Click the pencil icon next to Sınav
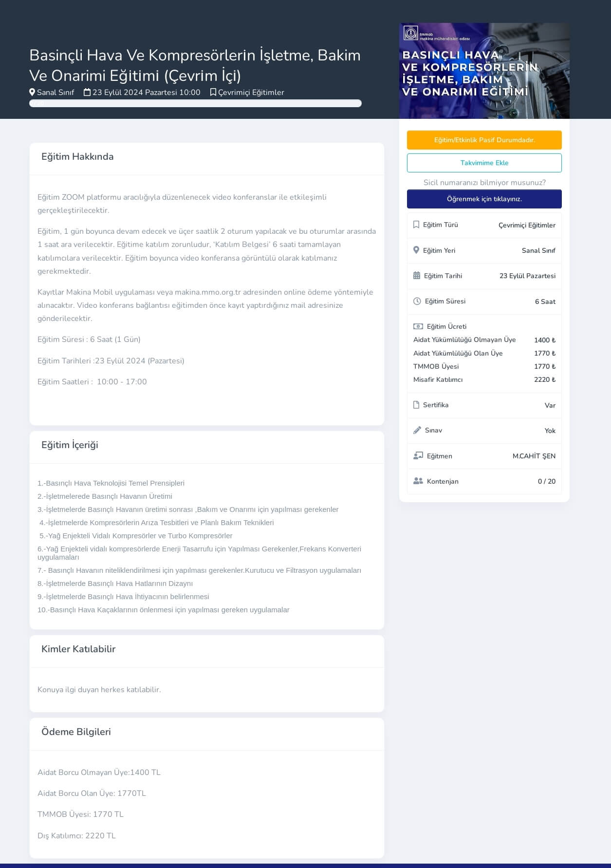 [x=417, y=430]
